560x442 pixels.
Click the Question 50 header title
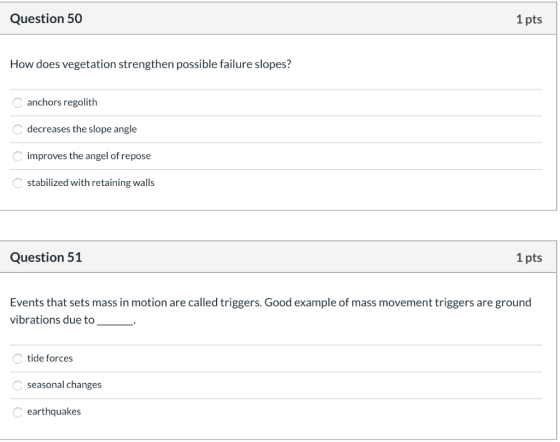pos(46,19)
